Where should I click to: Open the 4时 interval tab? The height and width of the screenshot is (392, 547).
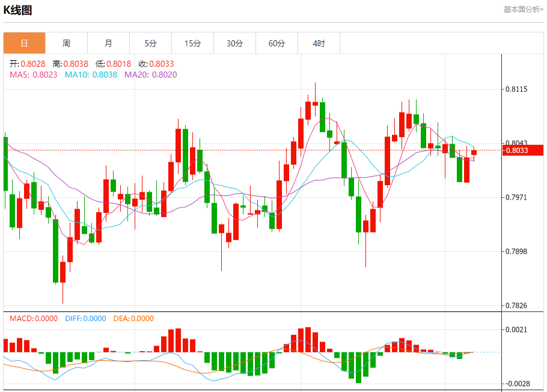coord(319,43)
